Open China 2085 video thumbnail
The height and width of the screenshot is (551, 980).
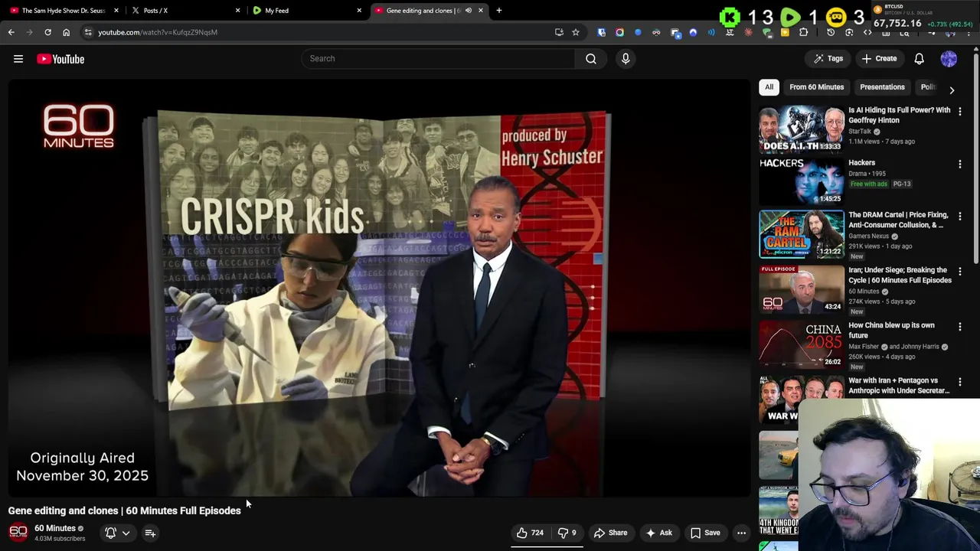tap(802, 344)
